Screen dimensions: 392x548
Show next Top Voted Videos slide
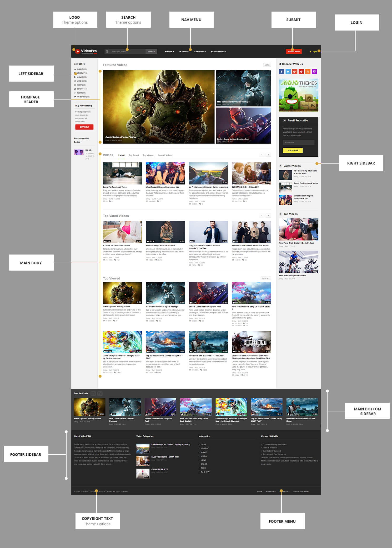coord(268,216)
